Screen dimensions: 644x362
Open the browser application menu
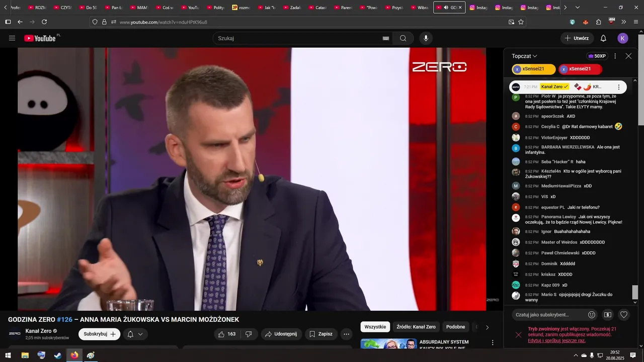pos(636,22)
